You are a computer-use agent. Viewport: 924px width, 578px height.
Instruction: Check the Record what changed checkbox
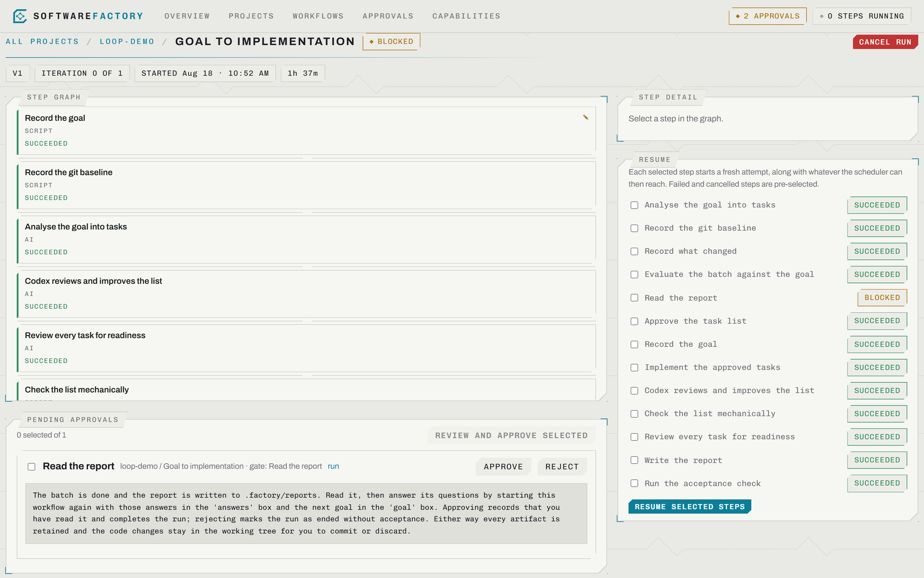coord(634,251)
